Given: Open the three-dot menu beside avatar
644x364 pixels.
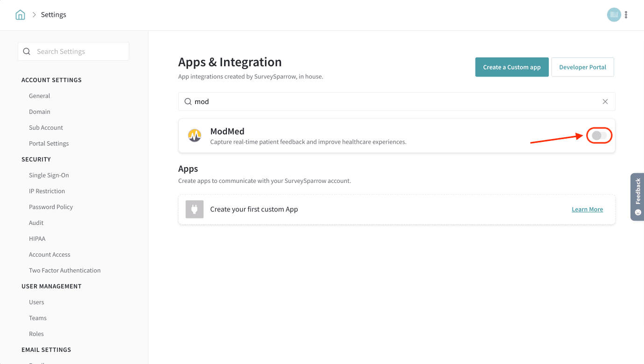Looking at the screenshot, I should coord(626,15).
